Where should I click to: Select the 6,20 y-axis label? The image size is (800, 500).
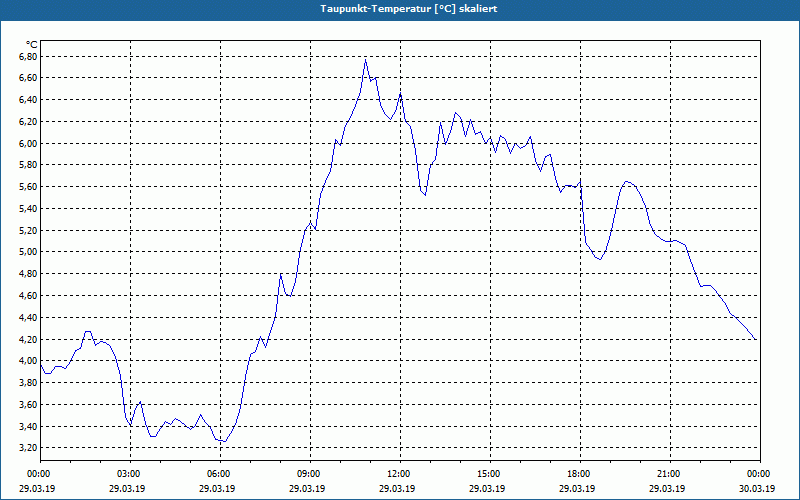pyautogui.click(x=28, y=121)
